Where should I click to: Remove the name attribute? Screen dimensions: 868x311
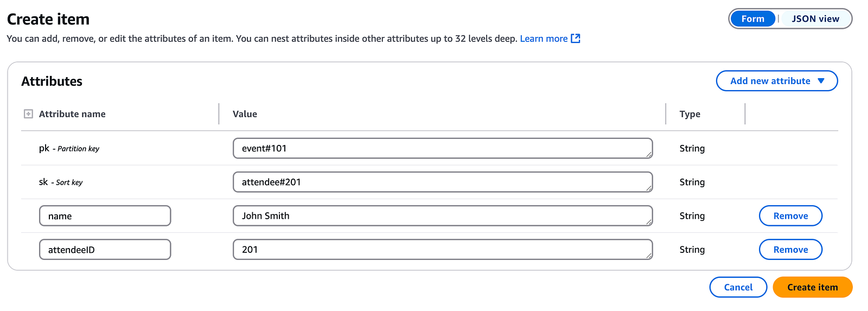pyautogui.click(x=790, y=216)
